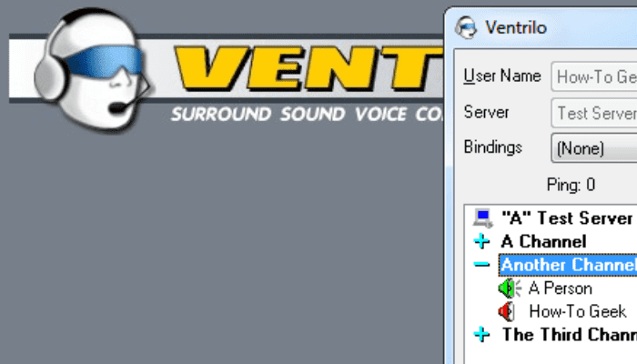The width and height of the screenshot is (637, 364).
Task: Click the server computer icon beside Test Server
Action: (482, 218)
